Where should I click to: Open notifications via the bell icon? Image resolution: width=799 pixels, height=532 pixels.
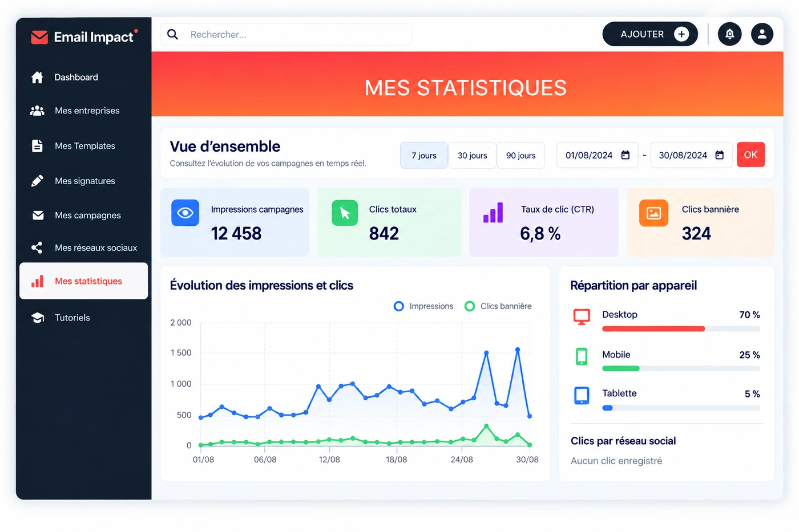point(729,34)
